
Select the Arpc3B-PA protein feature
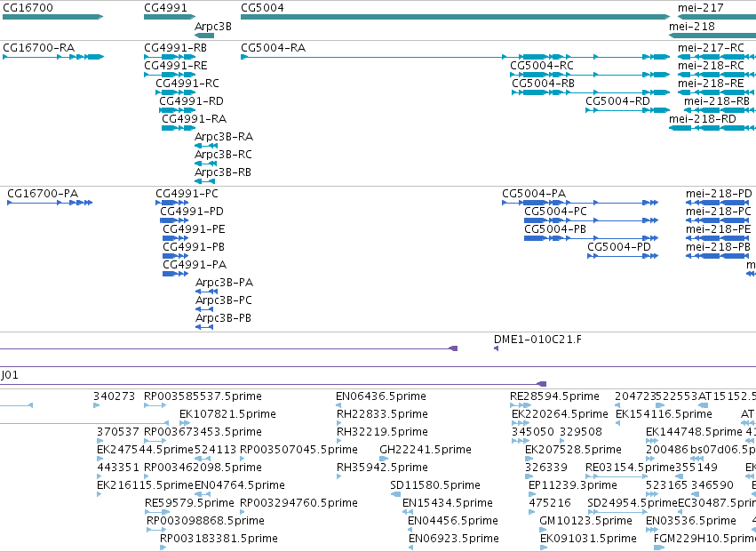click(206, 292)
